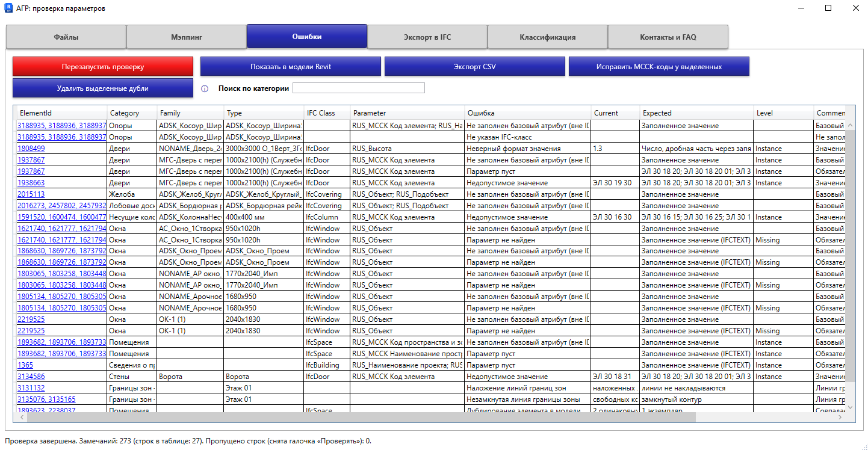Select cell Неверный формат значения
This screenshot has height=450, width=868.
pyautogui.click(x=528, y=149)
